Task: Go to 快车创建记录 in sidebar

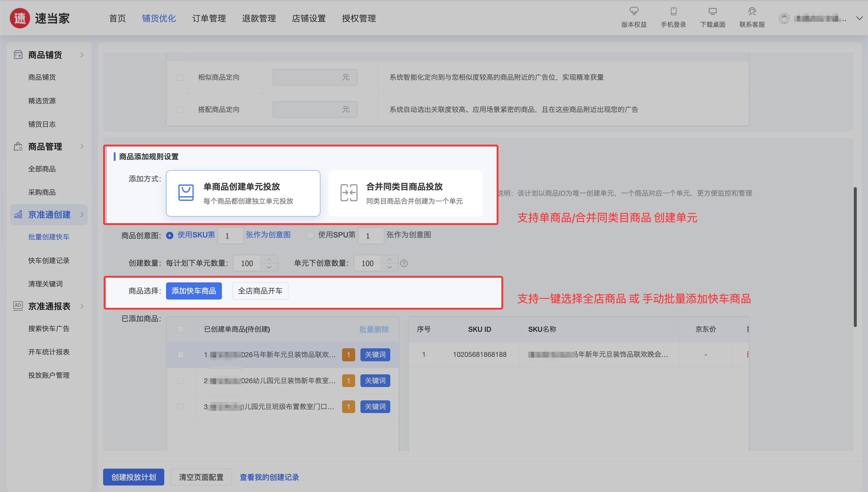Action: pos(49,260)
